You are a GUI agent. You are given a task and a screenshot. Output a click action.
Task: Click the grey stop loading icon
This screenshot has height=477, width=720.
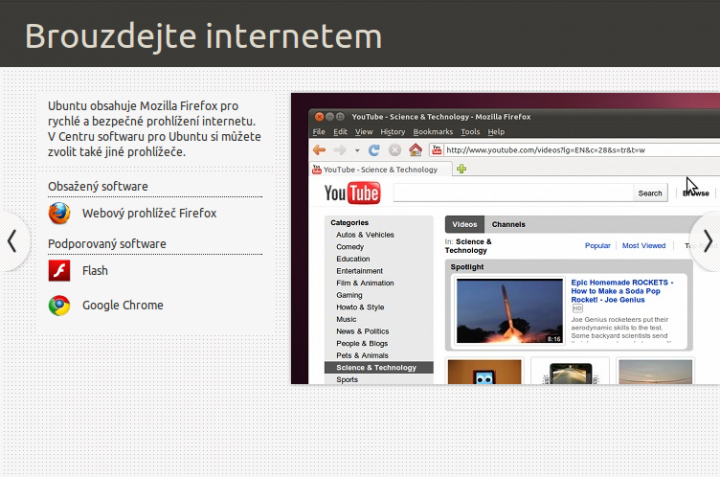click(x=395, y=150)
